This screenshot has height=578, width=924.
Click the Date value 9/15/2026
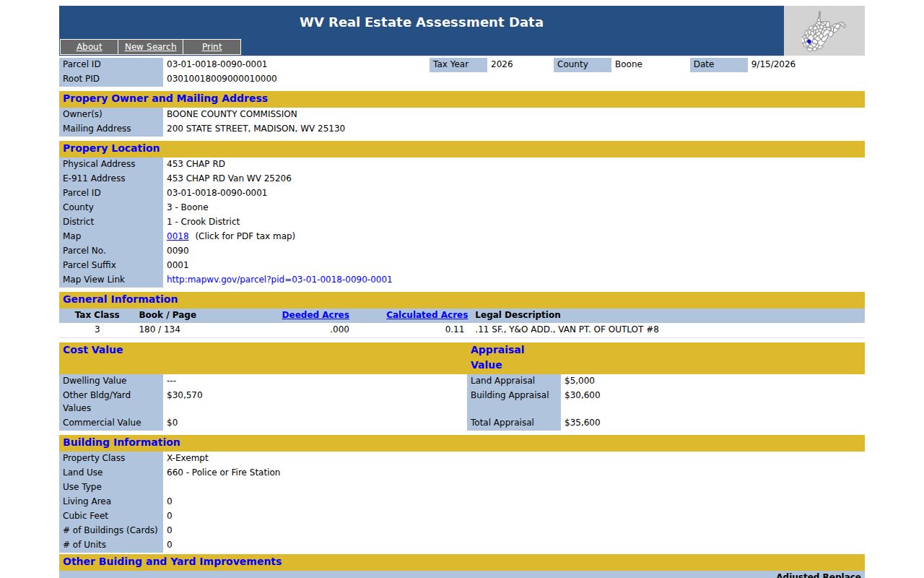coord(773,64)
